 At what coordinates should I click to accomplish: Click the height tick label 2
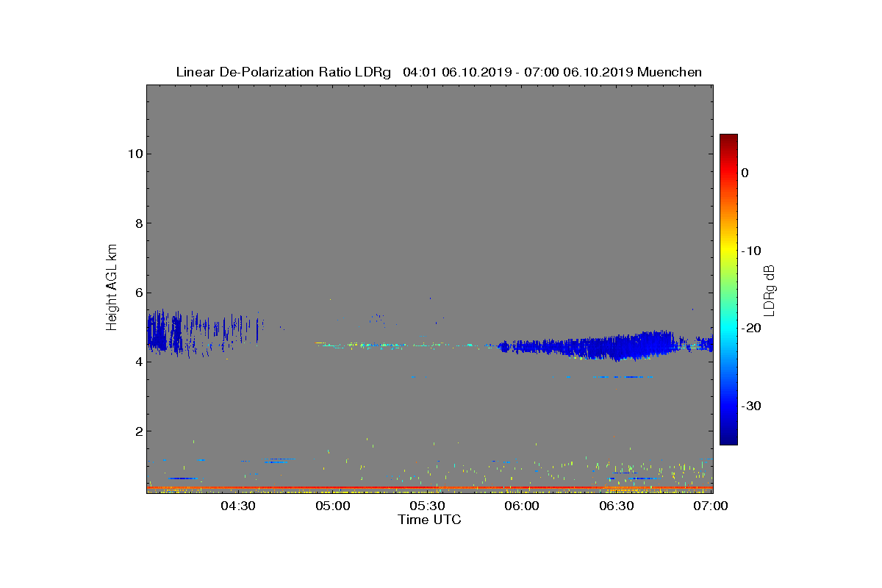pyautogui.click(x=137, y=431)
